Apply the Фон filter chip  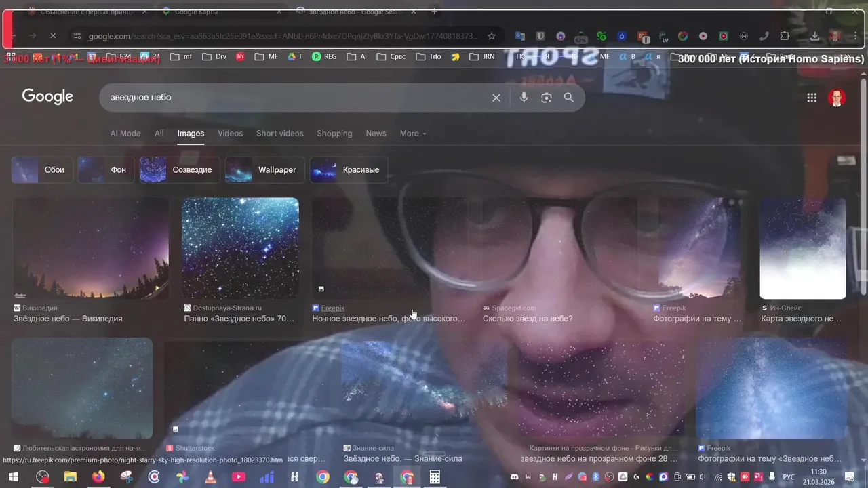(106, 169)
